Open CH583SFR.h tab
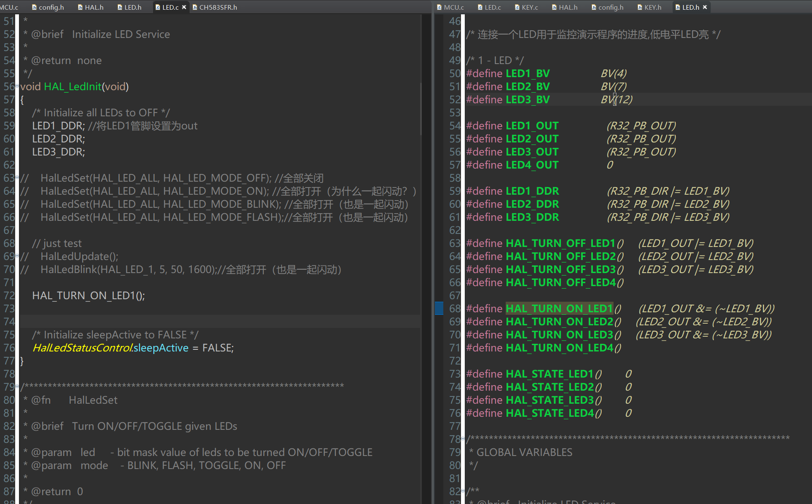The image size is (812, 504). point(214,7)
